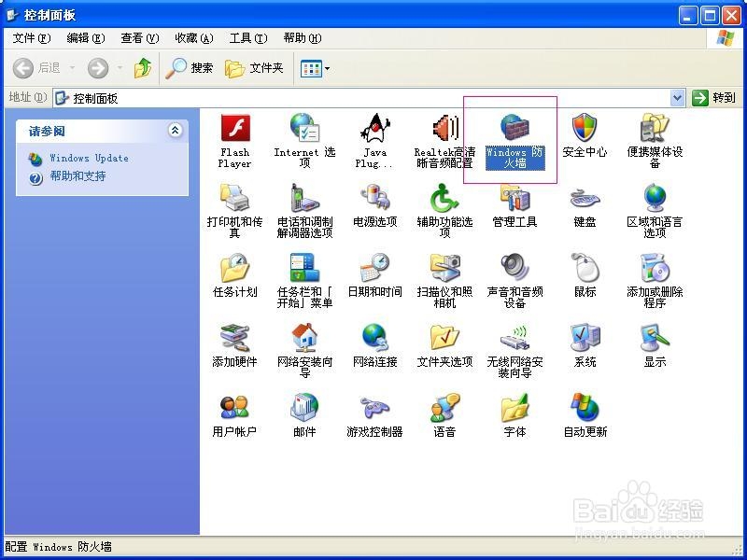Open the 管理工具 icon

514,198
